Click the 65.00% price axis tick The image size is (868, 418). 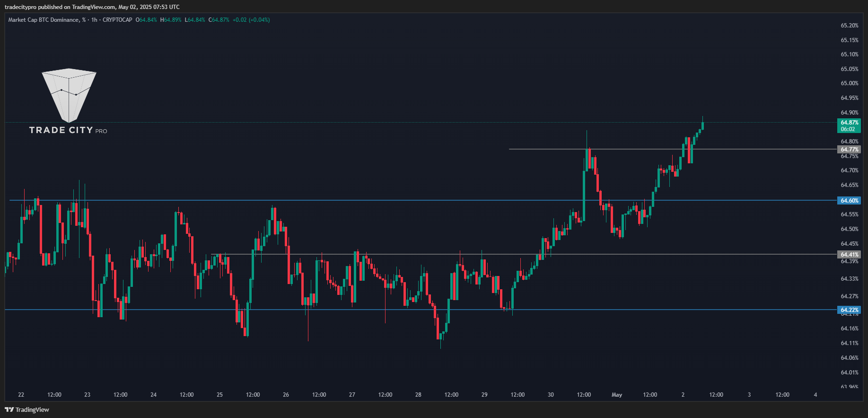[850, 83]
